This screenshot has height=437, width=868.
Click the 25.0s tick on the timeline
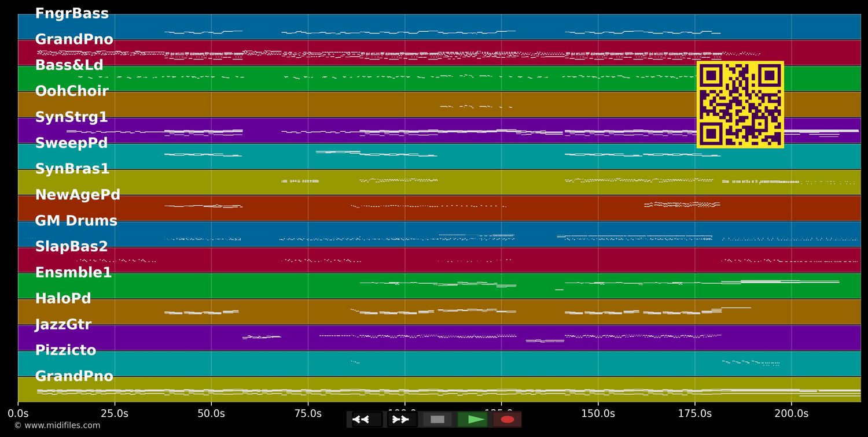(115, 413)
